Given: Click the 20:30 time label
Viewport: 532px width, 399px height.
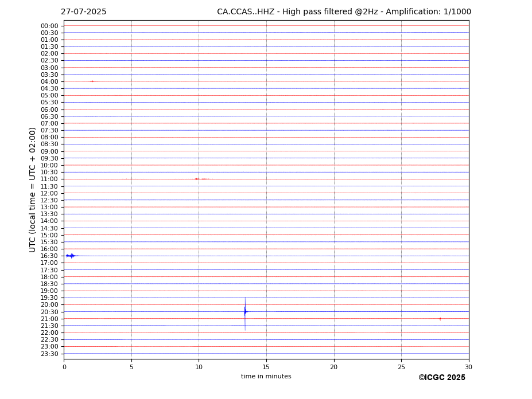Looking at the screenshot, I should pyautogui.click(x=49, y=312).
